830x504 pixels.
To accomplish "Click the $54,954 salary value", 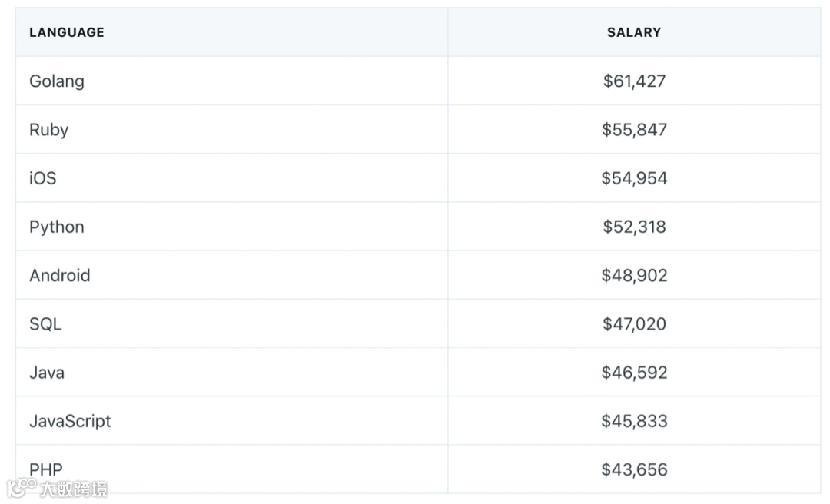I will pos(634,178).
